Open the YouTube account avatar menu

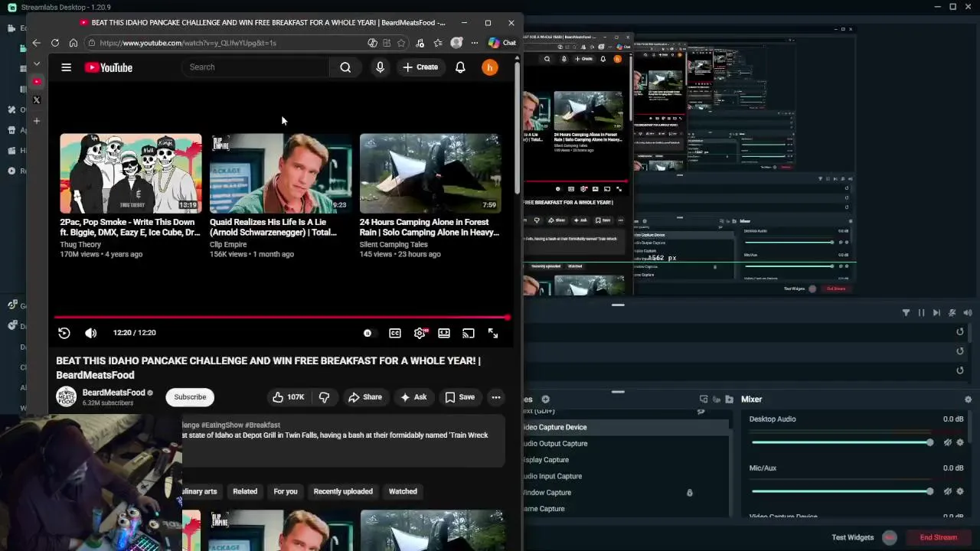490,67
